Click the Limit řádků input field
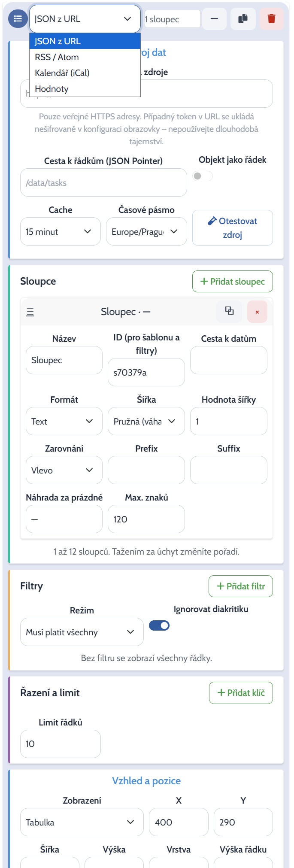Screen dimensions: 294x868 coord(61,744)
